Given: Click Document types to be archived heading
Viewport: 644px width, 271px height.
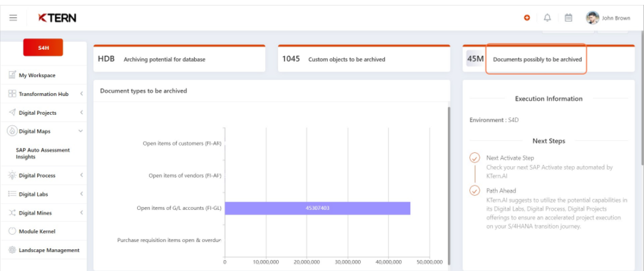Looking at the screenshot, I should click(x=144, y=91).
